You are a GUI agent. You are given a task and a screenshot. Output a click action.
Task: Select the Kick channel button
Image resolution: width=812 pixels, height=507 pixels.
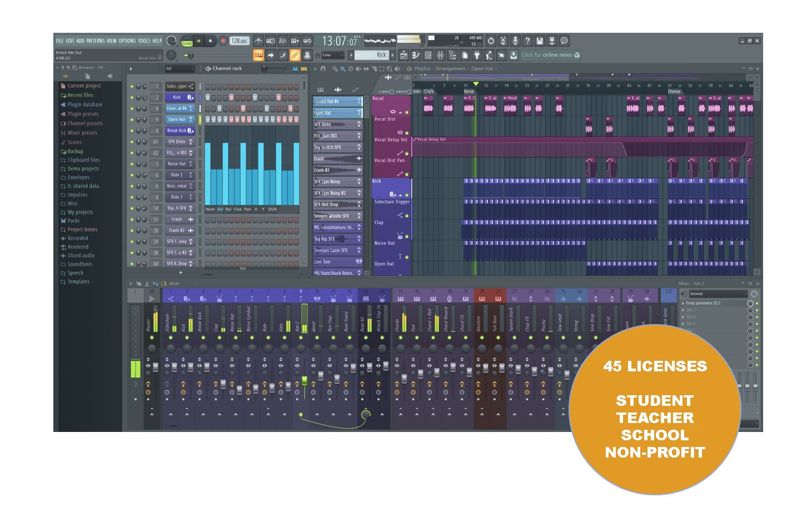pyautogui.click(x=180, y=97)
